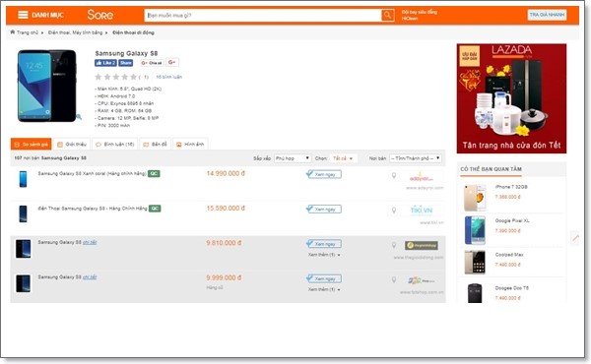This screenshot has width=591, height=364.
Task: Click the side edit pencil icon
Action: [x=575, y=237]
